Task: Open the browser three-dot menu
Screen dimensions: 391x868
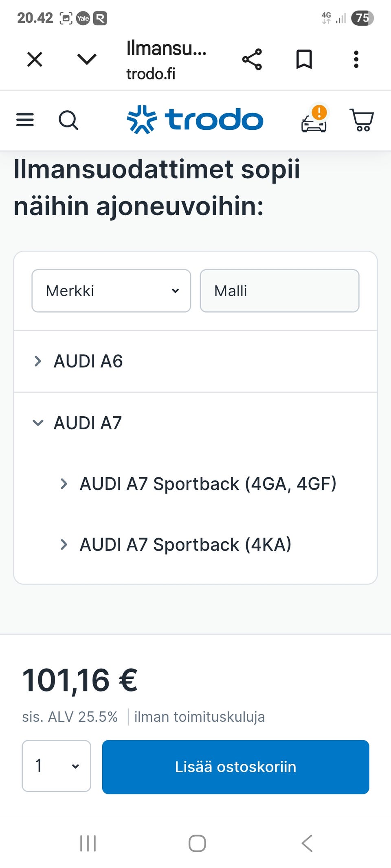Action: coord(356,59)
